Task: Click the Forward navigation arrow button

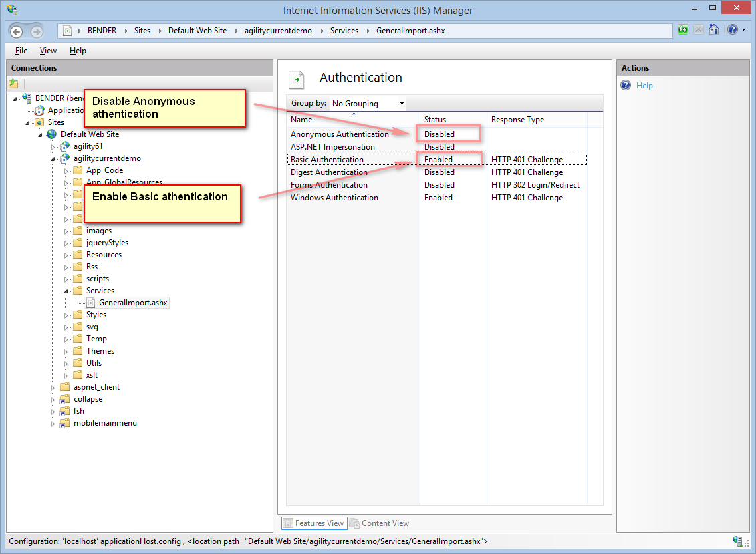Action: tap(36, 31)
